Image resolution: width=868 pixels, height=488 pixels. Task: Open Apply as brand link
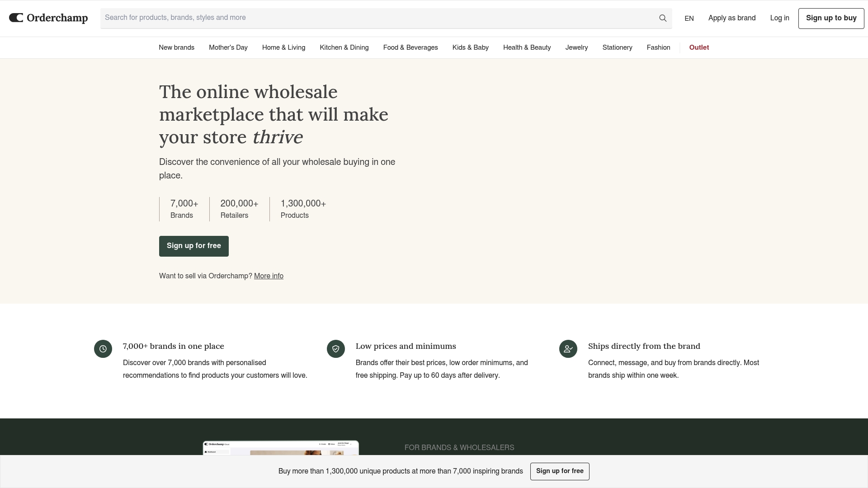click(x=732, y=18)
